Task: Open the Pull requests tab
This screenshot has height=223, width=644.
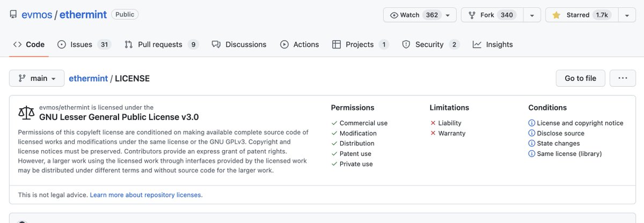Action: [x=162, y=44]
